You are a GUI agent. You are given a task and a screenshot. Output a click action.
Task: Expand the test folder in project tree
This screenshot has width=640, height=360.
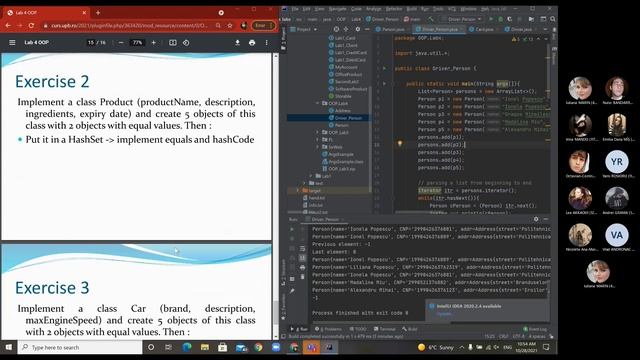[304, 183]
